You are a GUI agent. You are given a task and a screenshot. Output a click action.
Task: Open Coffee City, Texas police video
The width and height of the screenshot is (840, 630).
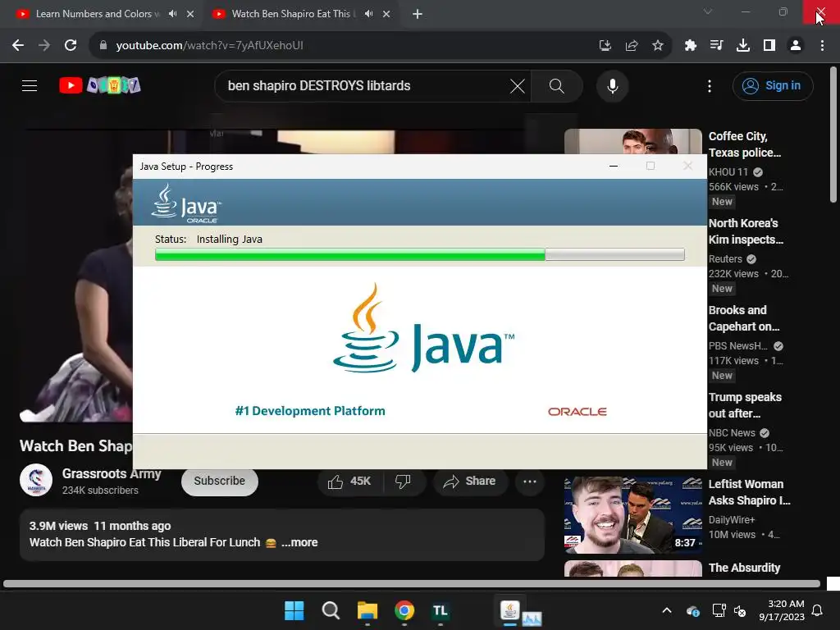coord(744,144)
